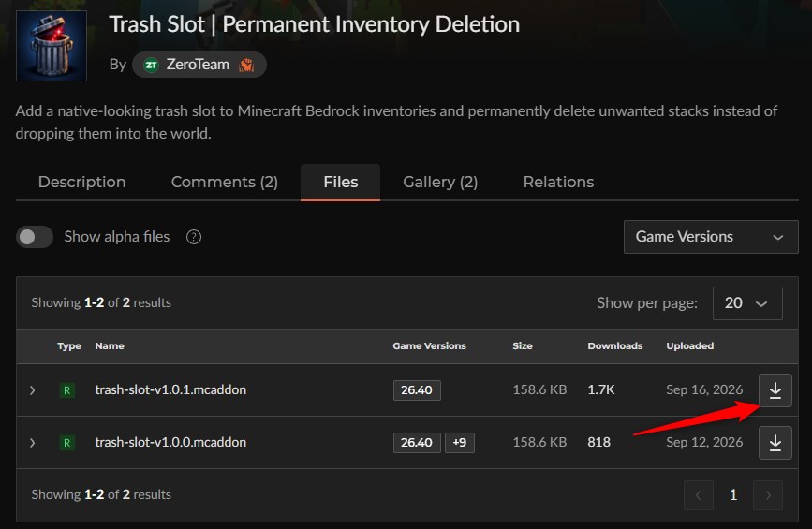The width and height of the screenshot is (812, 529).
Task: Expand the trash-slot-v1.0.0.mcaddon row
Action: tap(32, 443)
